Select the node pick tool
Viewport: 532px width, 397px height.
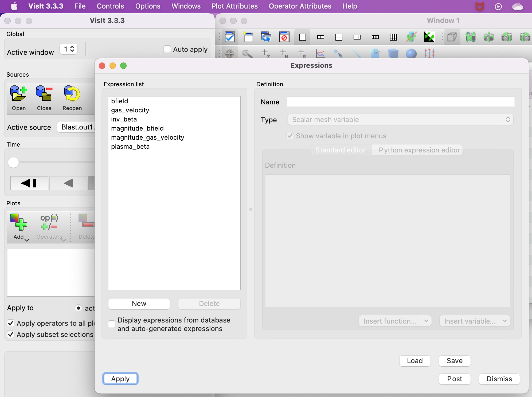(x=284, y=53)
